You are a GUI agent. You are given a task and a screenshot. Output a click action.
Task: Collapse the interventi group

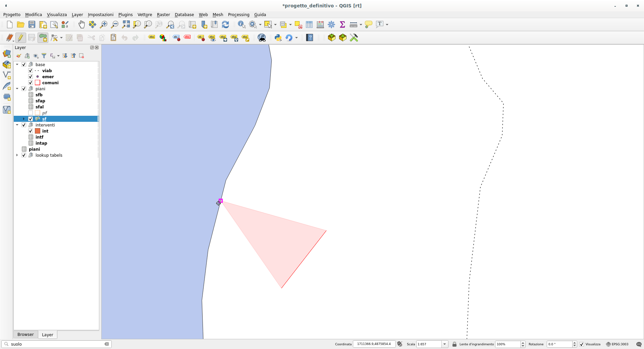coord(17,125)
